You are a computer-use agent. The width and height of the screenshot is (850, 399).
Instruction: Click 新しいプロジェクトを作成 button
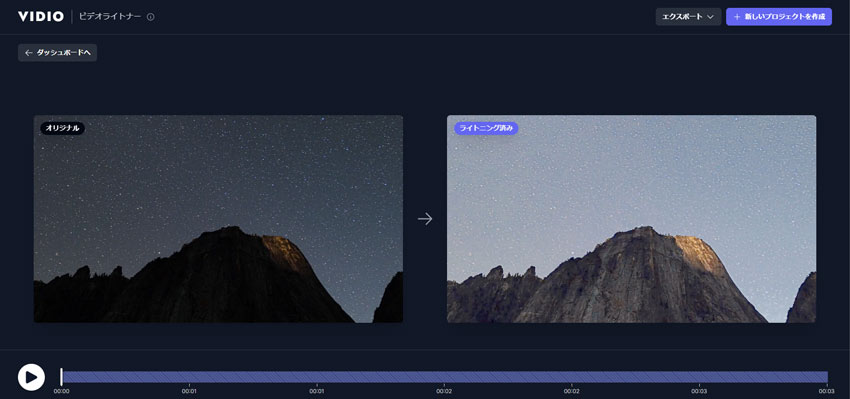pos(779,17)
